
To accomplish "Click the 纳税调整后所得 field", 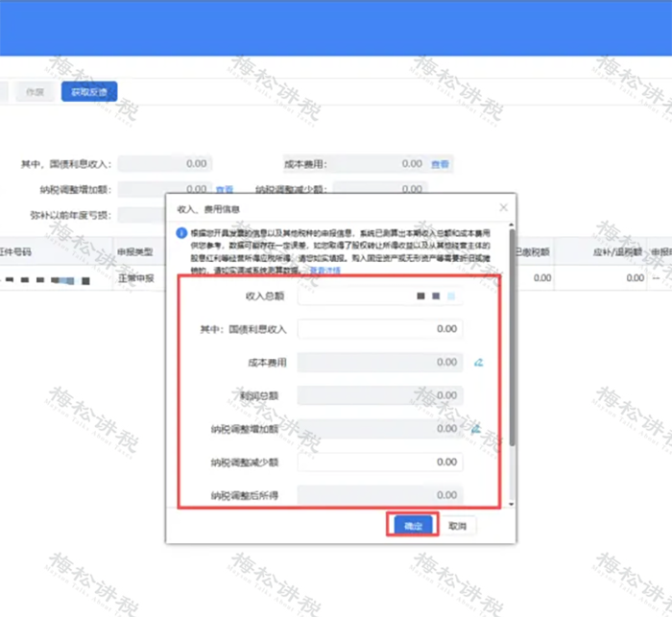I will pos(380,495).
